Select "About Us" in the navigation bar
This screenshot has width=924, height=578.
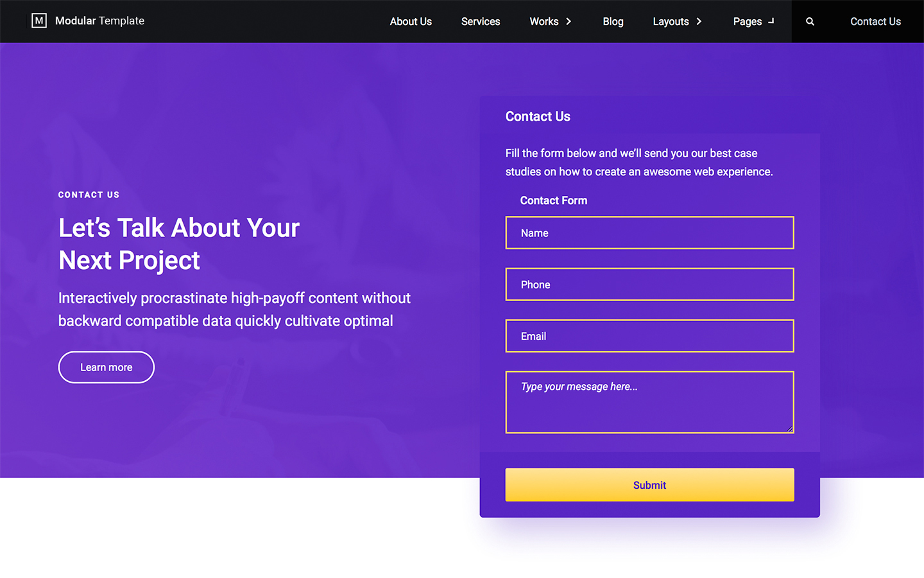(x=411, y=21)
